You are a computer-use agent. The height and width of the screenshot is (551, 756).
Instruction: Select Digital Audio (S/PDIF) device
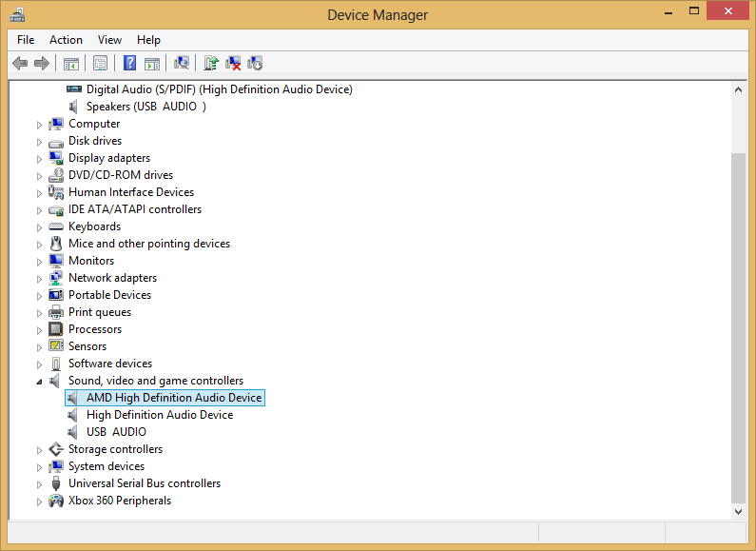click(220, 89)
